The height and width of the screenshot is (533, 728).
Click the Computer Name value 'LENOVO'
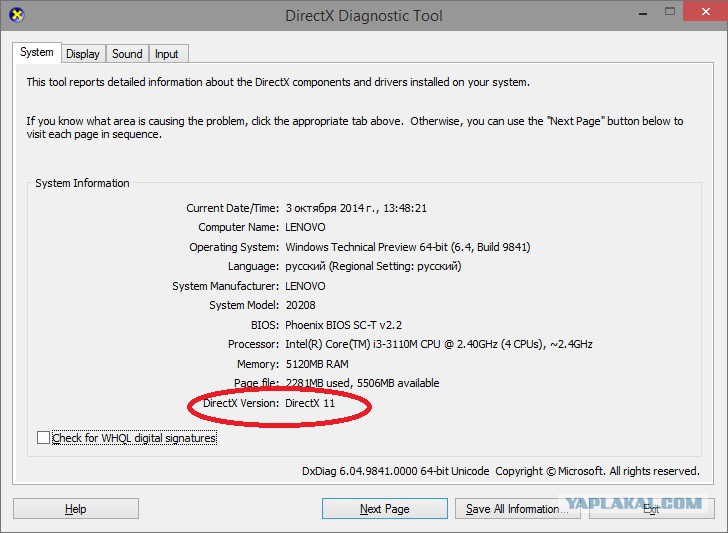(x=305, y=227)
